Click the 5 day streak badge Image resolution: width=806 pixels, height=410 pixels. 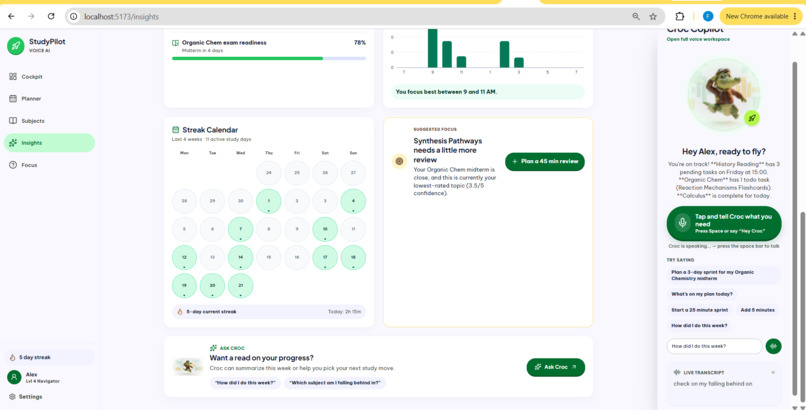tap(49, 357)
